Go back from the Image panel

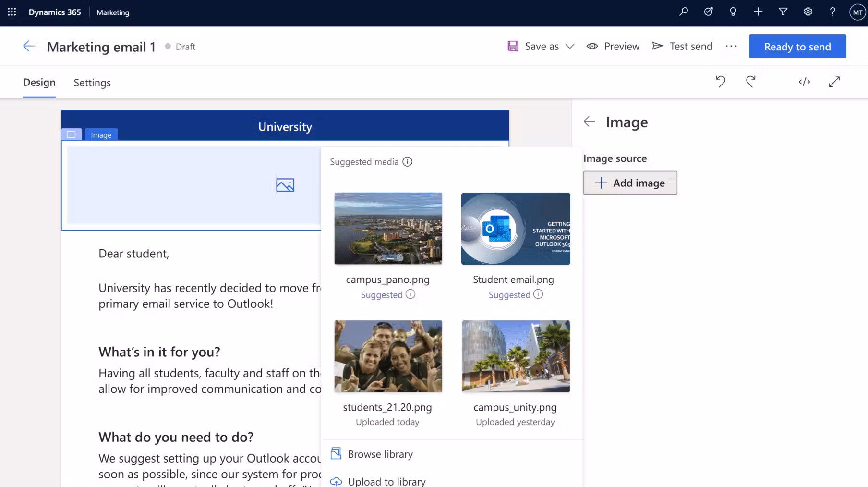590,122
